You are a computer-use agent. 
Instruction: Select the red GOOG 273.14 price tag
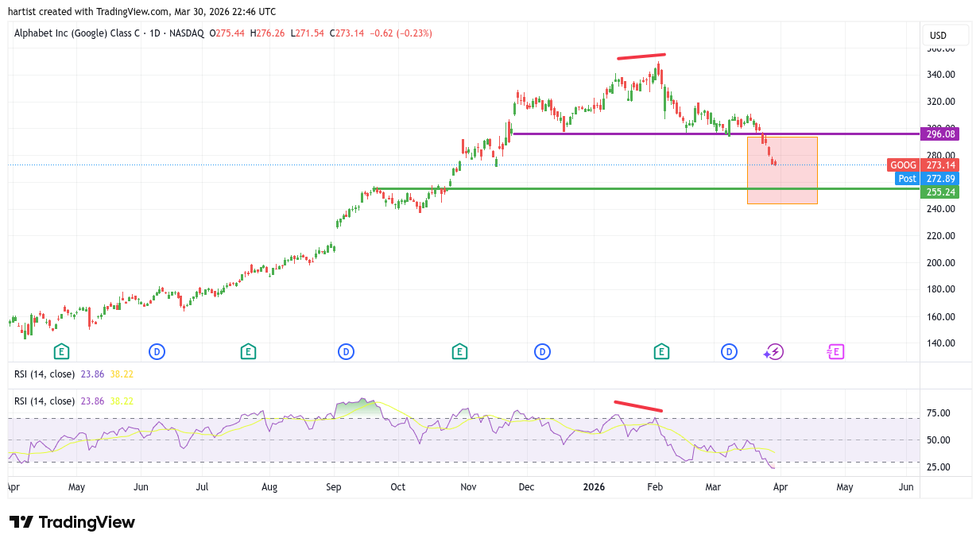923,165
